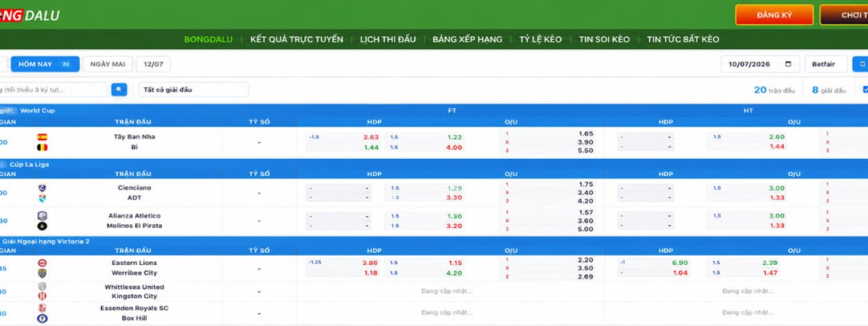
Task: Switch to the NGÀY MAI tab
Action: tap(108, 65)
